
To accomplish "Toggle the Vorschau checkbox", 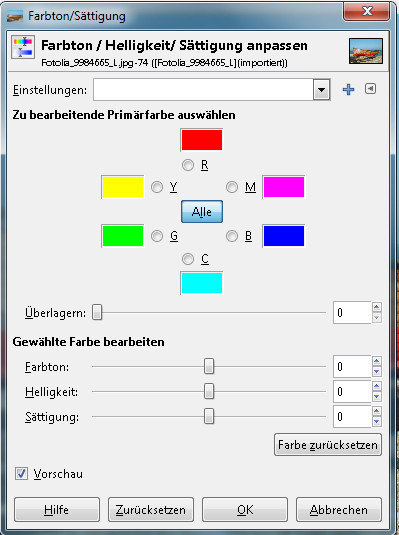I will click(21, 474).
